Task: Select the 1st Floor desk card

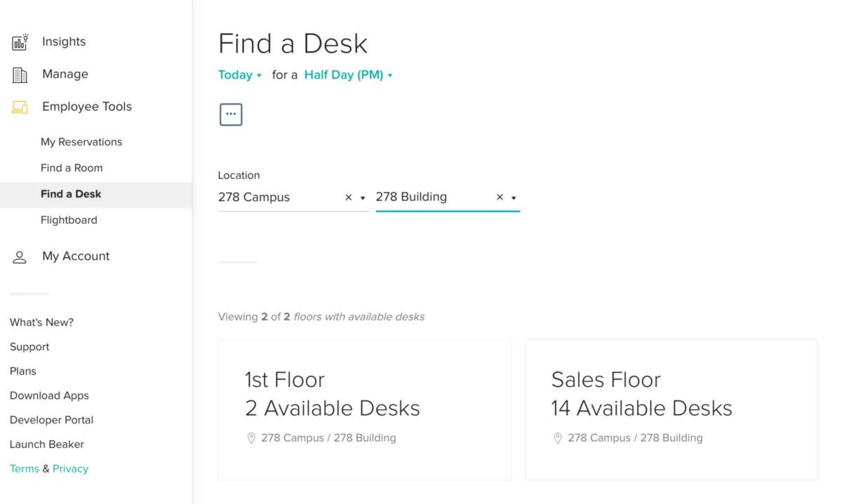Action: pos(364,409)
